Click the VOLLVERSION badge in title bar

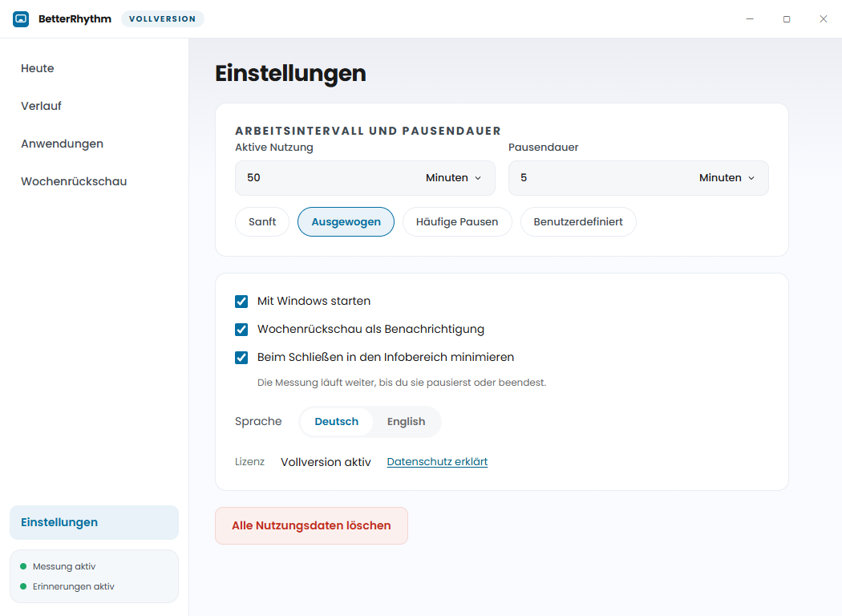click(162, 18)
